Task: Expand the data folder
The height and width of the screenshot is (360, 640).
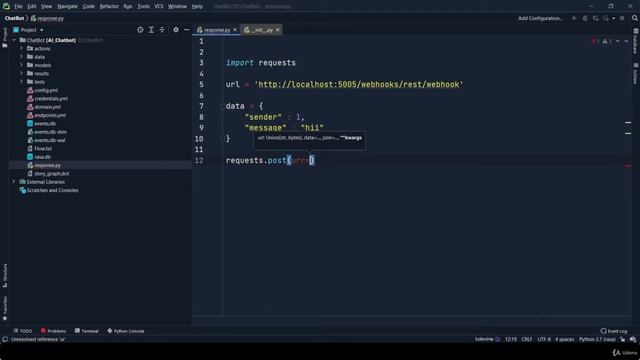Action: coord(22,57)
